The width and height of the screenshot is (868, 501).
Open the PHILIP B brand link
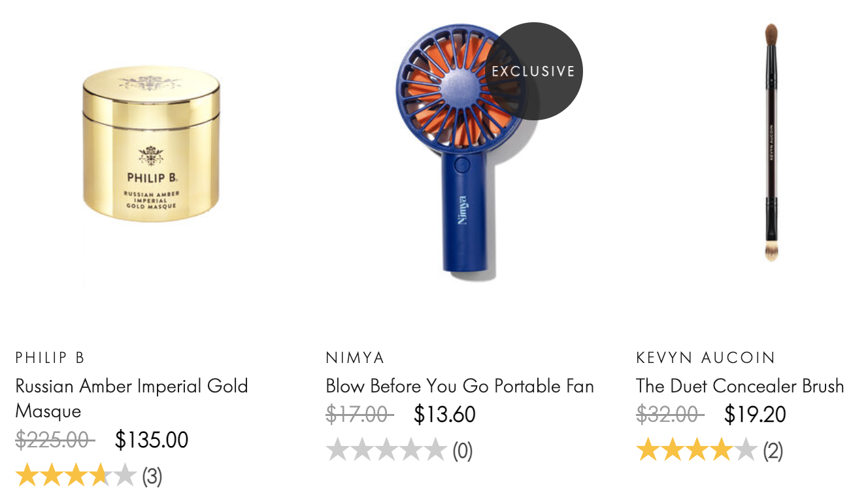coord(50,358)
